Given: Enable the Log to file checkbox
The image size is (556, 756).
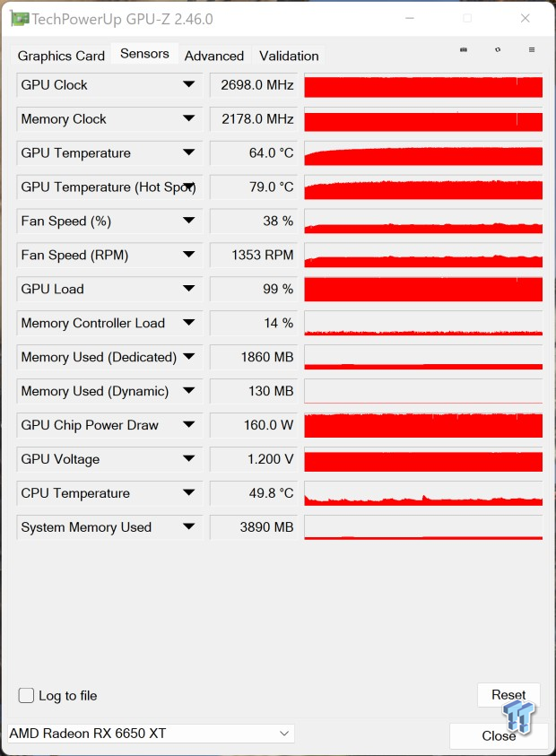Looking at the screenshot, I should tap(26, 695).
